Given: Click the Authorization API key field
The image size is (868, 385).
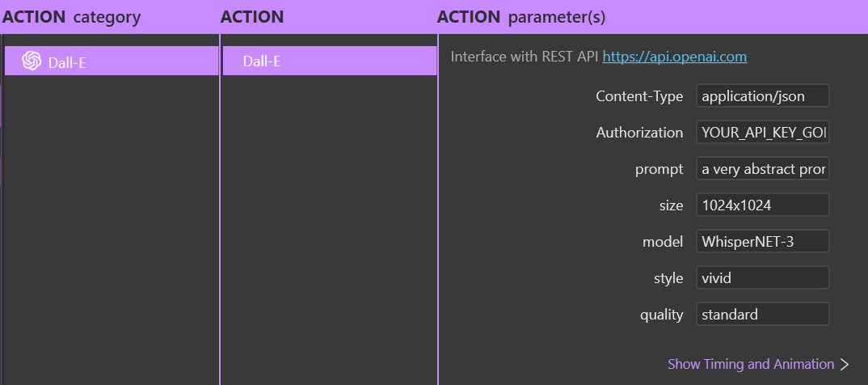Looking at the screenshot, I should pyautogui.click(x=763, y=133).
